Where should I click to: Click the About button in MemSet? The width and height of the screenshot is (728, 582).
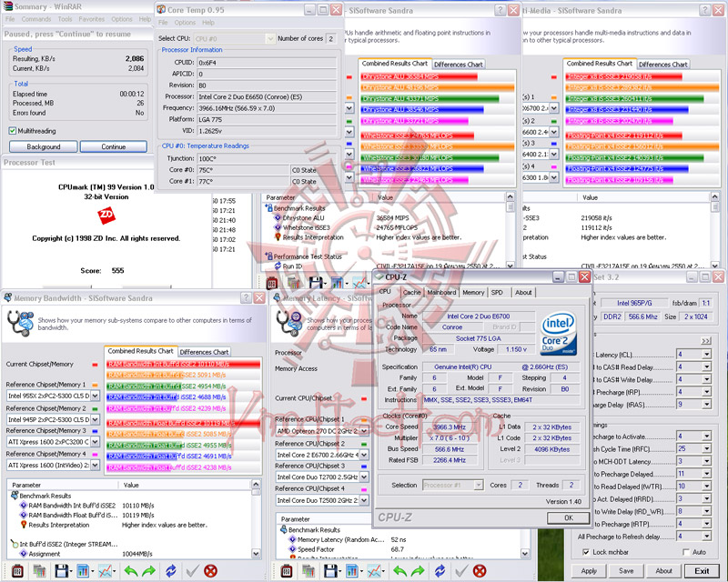(663, 571)
